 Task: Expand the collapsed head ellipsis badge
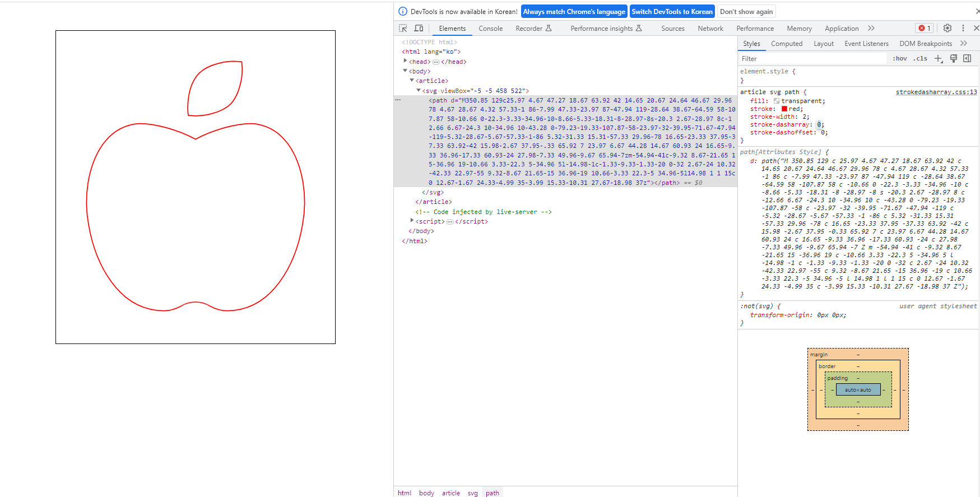[x=436, y=62]
